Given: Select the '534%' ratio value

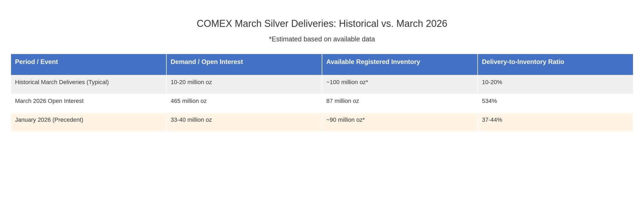Looking at the screenshot, I should [489, 101].
